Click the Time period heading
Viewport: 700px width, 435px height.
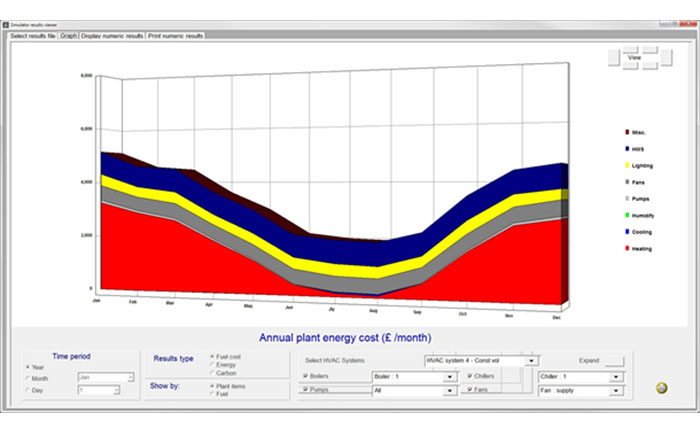click(x=71, y=356)
